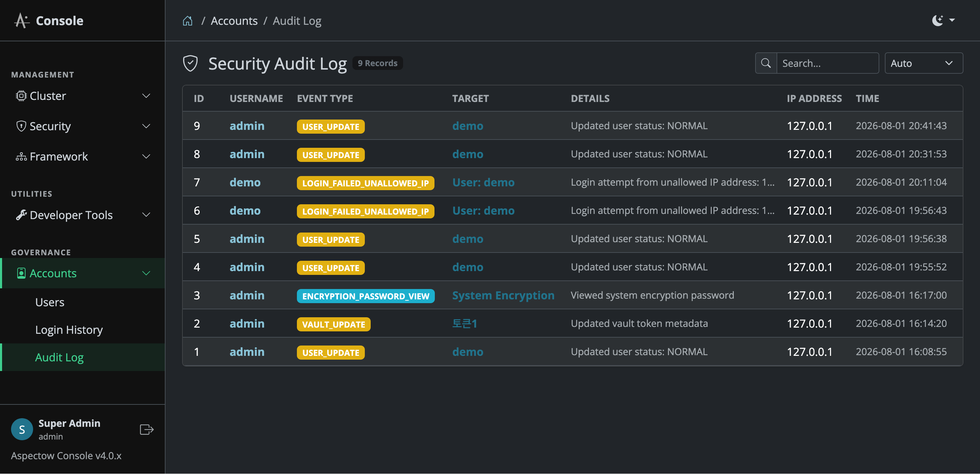Click demo target in row 8

(x=468, y=154)
